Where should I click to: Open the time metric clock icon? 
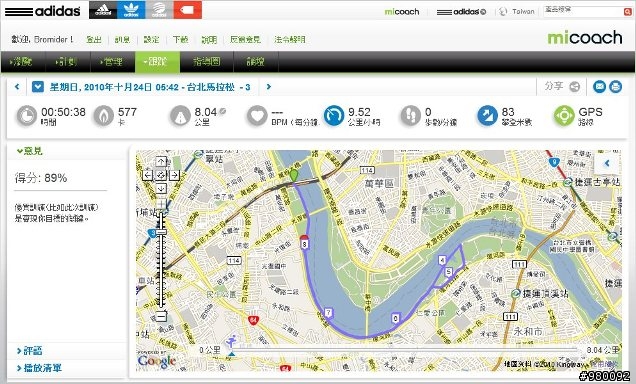tap(27, 116)
